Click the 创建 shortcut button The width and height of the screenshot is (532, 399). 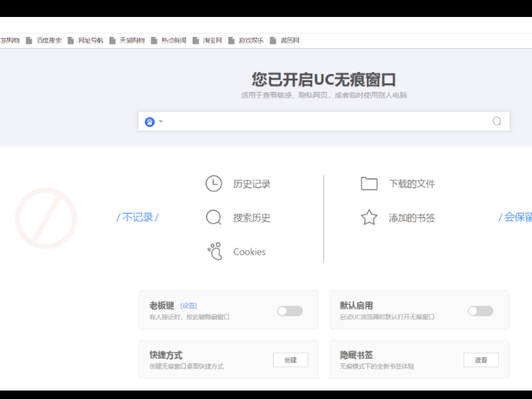point(291,360)
